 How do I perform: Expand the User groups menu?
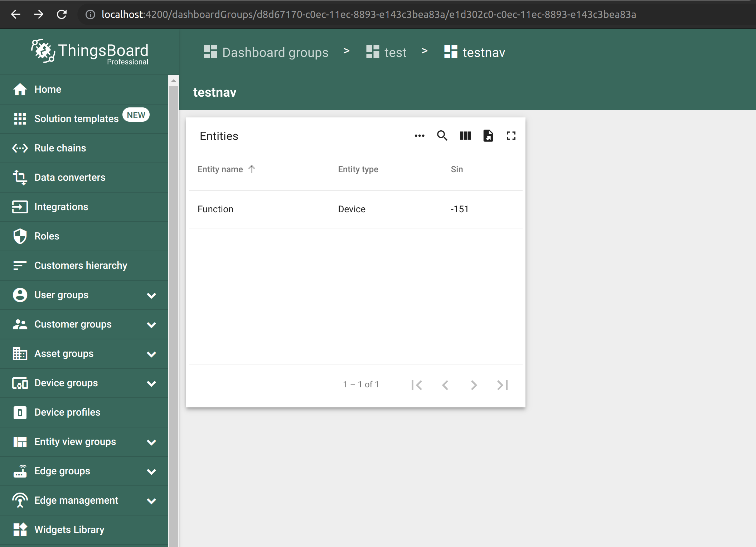151,295
